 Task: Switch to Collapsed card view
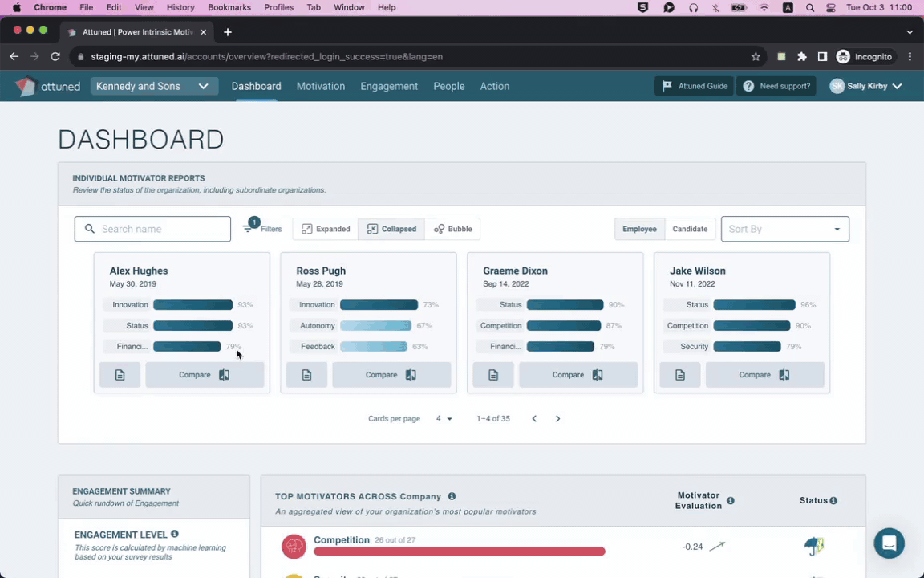tap(391, 229)
